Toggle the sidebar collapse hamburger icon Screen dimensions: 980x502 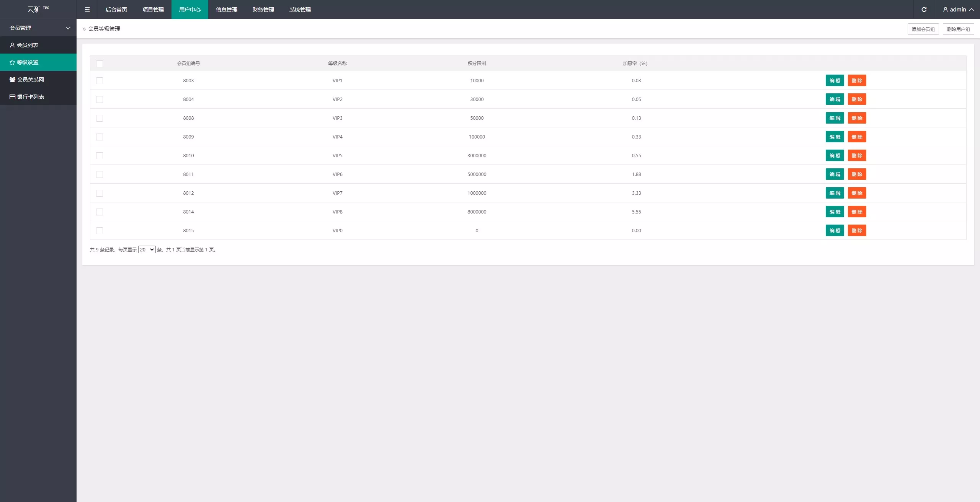87,10
